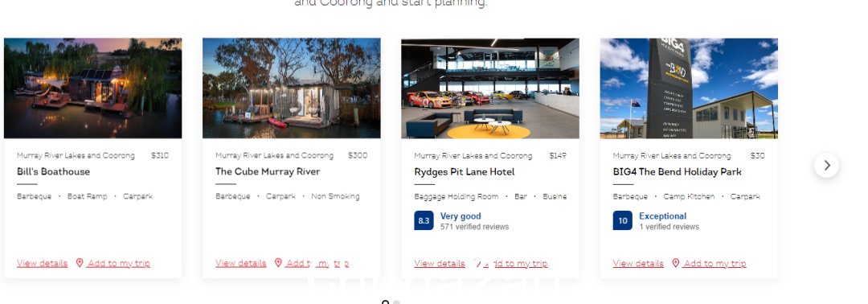The height and width of the screenshot is (304, 868).
Task: Add BIG4 The Bend Holiday Park to my trip
Action: [714, 264]
